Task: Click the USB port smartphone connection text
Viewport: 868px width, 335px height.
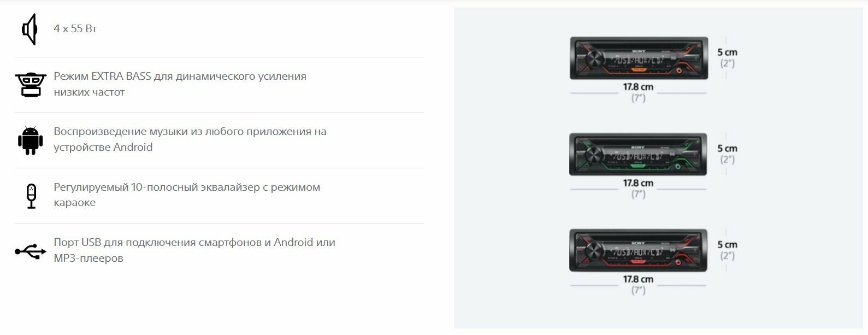Action: coord(194,250)
